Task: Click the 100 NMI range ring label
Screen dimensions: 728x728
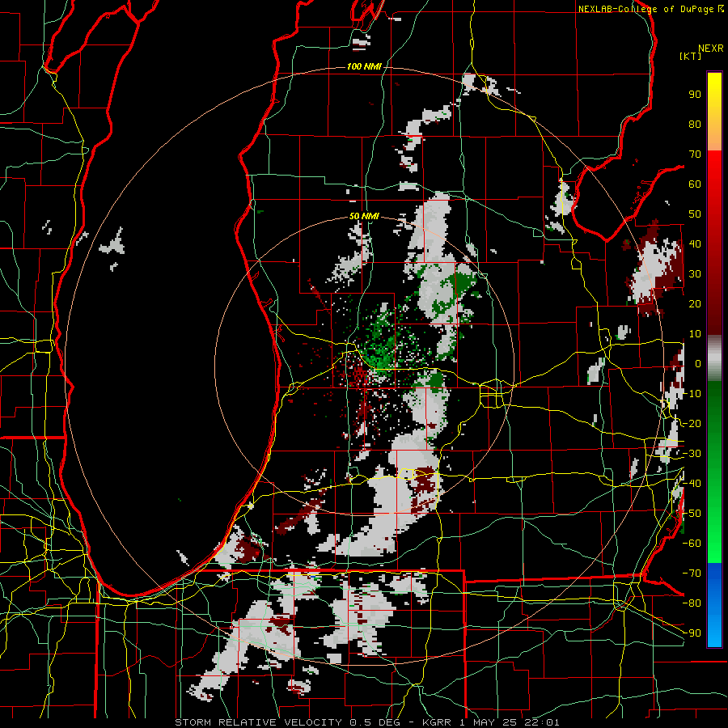Action: [364, 67]
